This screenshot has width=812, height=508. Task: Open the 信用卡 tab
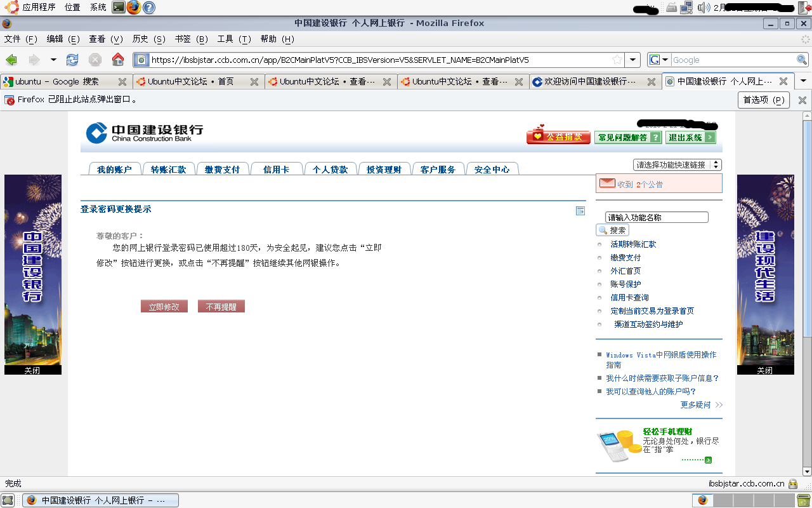pos(277,170)
